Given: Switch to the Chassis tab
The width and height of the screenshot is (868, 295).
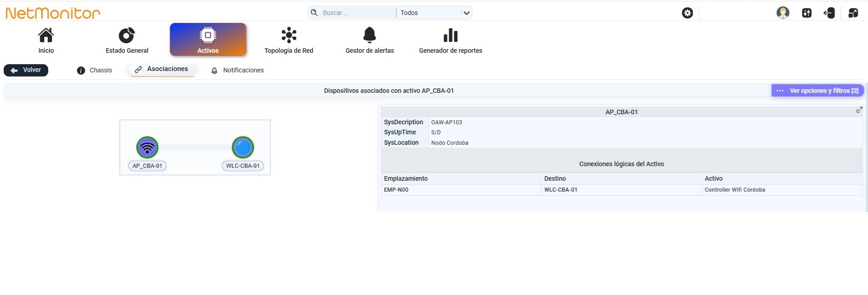Looking at the screenshot, I should click(95, 70).
